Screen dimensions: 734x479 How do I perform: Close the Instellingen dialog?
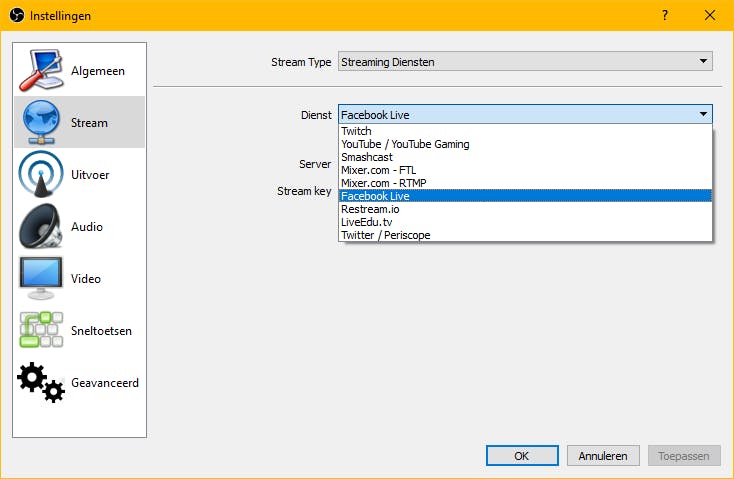tap(710, 15)
